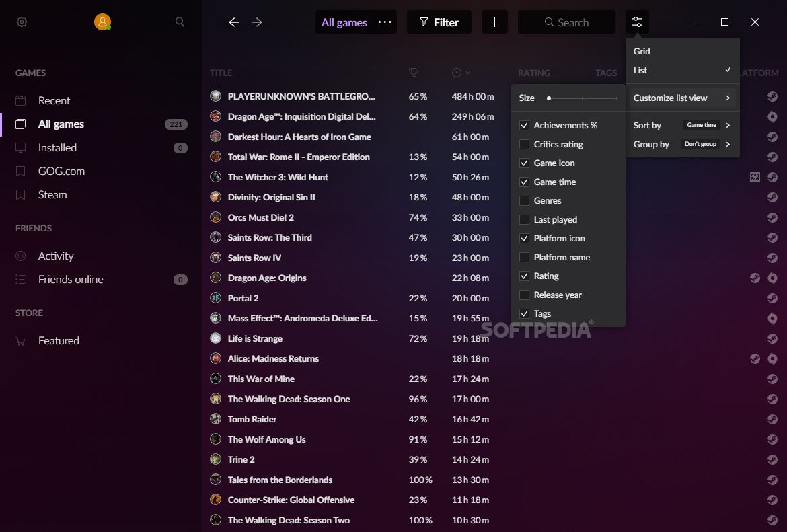This screenshot has height=532, width=787.
Task: Open the All games three-dots menu
Action: coord(385,22)
